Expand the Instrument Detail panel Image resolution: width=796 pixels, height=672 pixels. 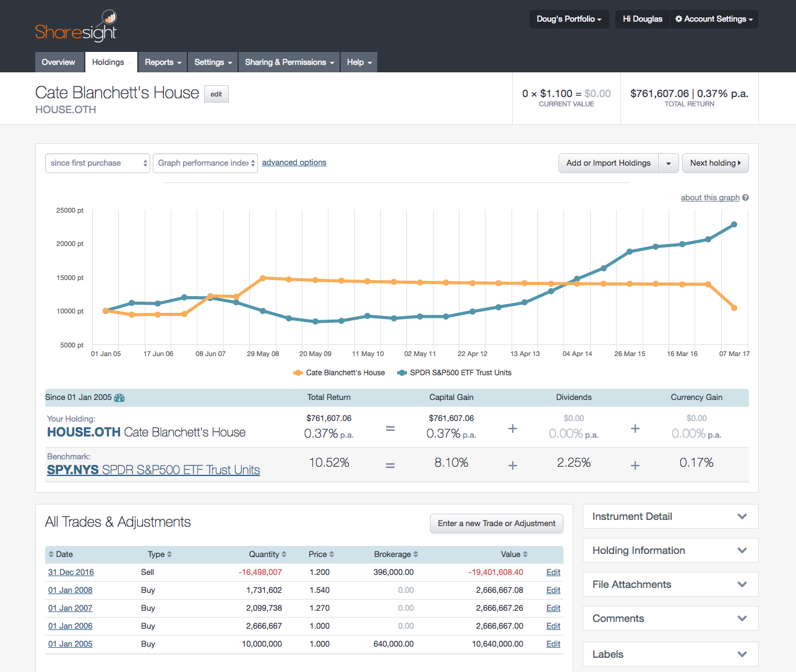point(670,516)
